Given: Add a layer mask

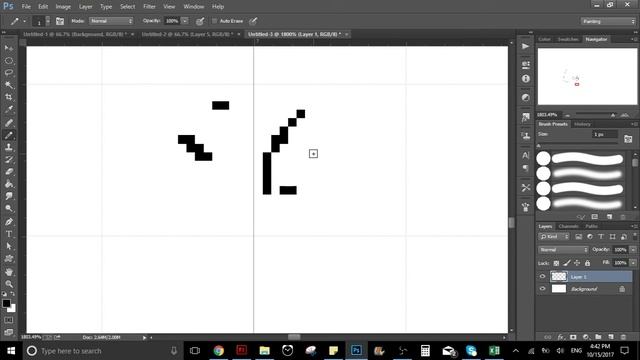Looking at the screenshot, I should point(573,337).
